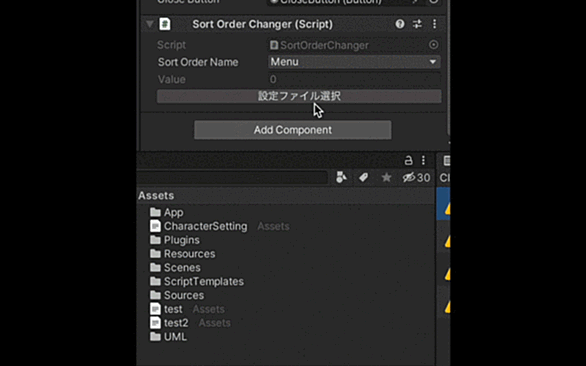Toggle hidden packages visibility showing 30
The height and width of the screenshot is (366, 586).
[416, 178]
